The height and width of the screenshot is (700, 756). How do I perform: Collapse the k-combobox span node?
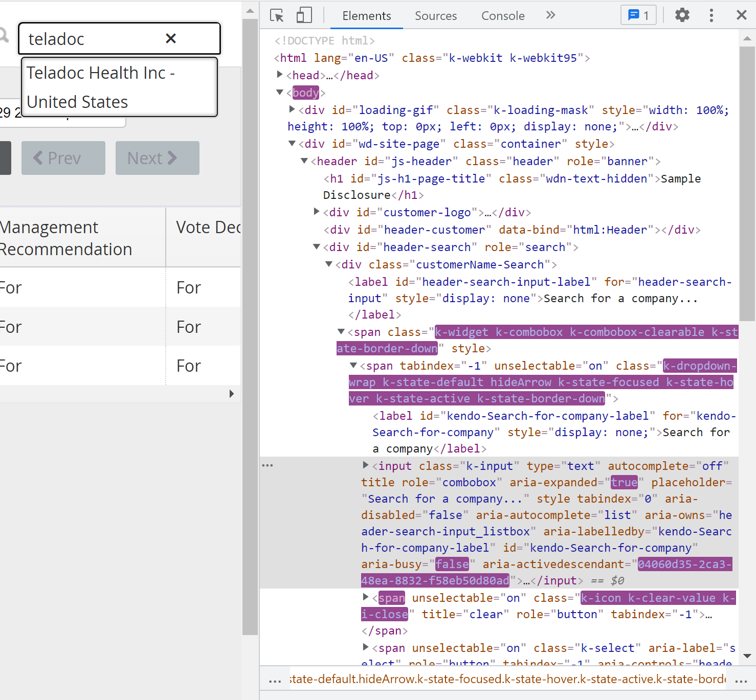pyautogui.click(x=341, y=332)
